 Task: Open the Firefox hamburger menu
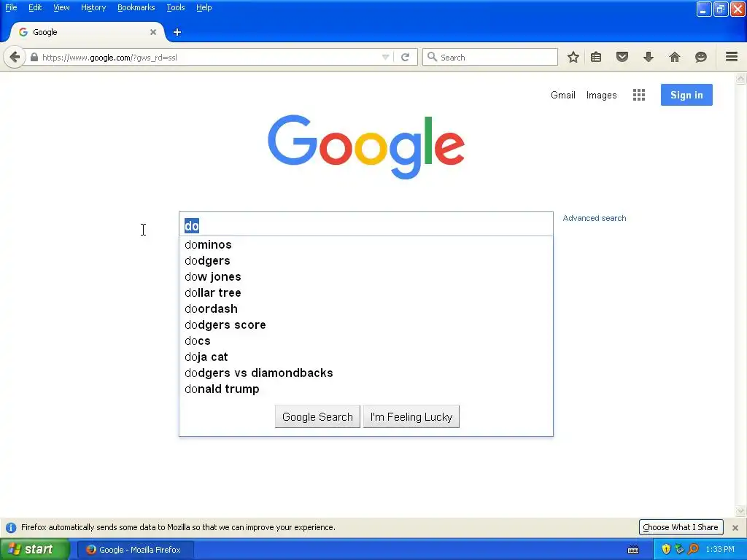point(732,57)
